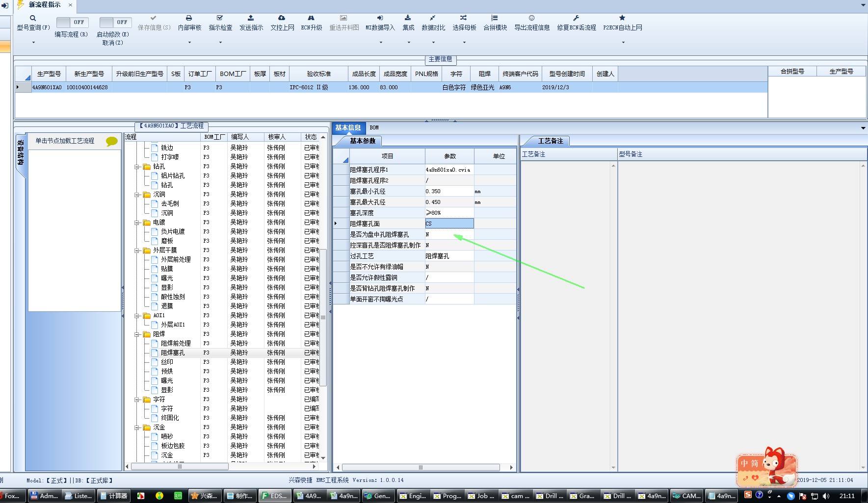Toggle 编写流程 OFF switch
The height and width of the screenshot is (503, 868).
pos(72,22)
